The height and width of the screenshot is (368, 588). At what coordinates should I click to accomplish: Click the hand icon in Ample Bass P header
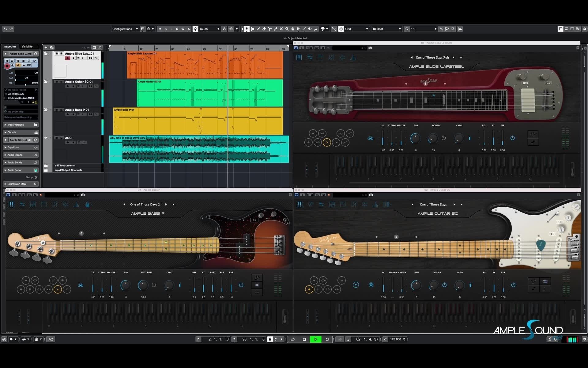[87, 204]
